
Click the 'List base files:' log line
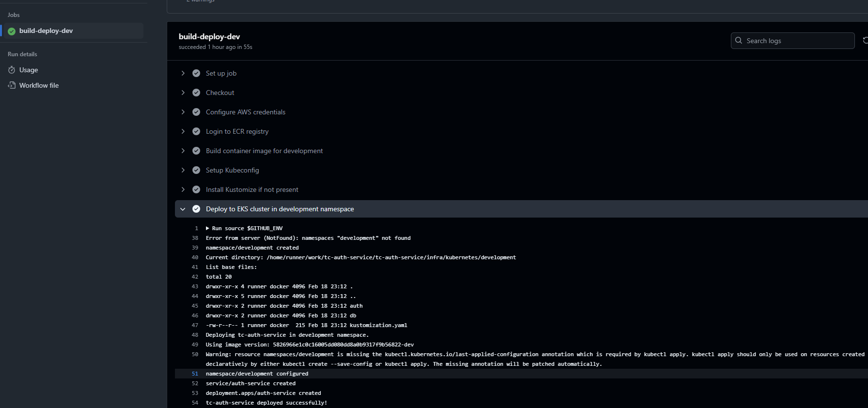[231, 267]
